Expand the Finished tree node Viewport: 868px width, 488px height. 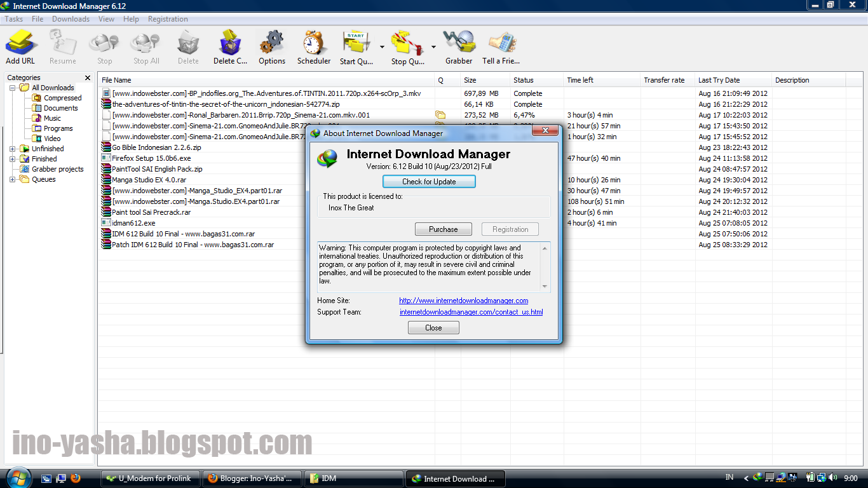[13, 159]
